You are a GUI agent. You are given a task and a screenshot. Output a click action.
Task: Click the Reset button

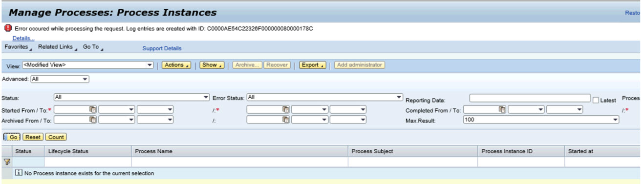point(33,137)
